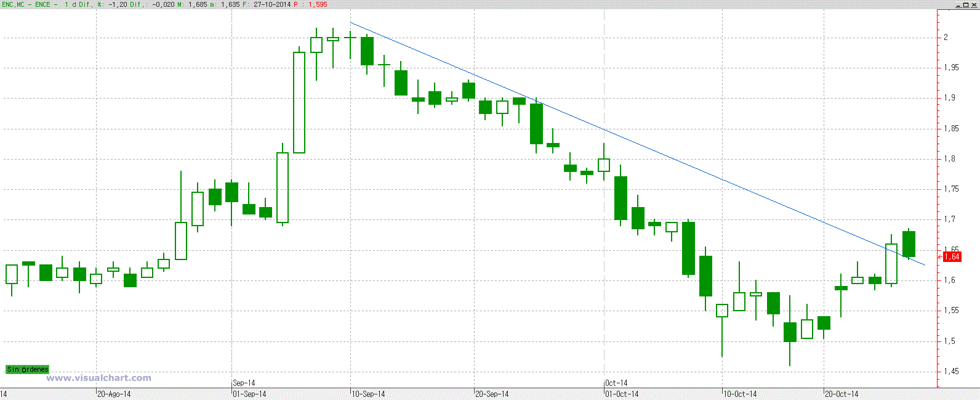Click the 20-Sep-14 date axis label

click(492, 394)
